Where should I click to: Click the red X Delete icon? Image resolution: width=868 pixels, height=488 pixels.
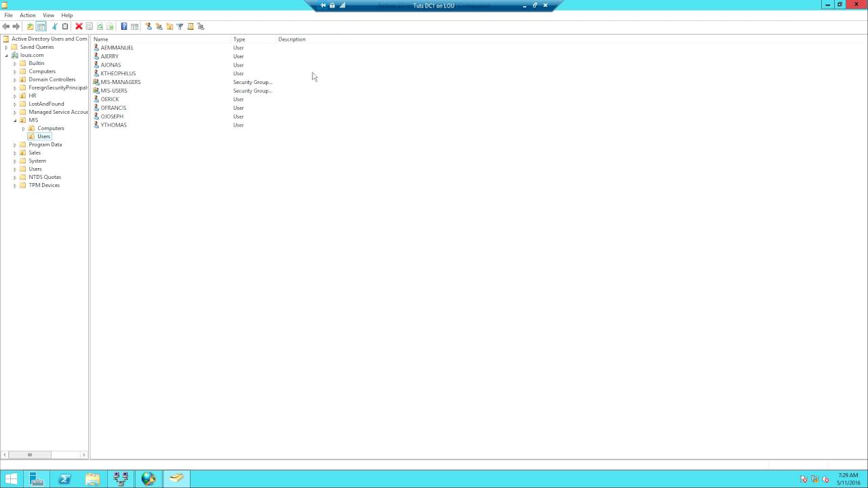pyautogui.click(x=79, y=26)
